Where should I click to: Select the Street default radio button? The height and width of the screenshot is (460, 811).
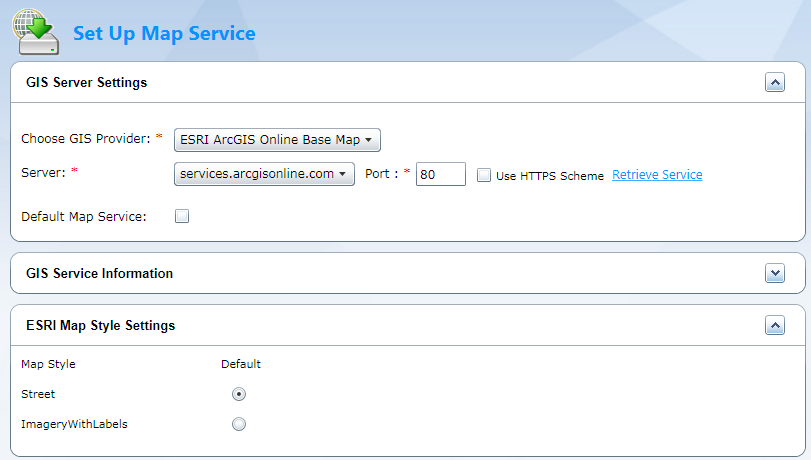pyautogui.click(x=239, y=394)
